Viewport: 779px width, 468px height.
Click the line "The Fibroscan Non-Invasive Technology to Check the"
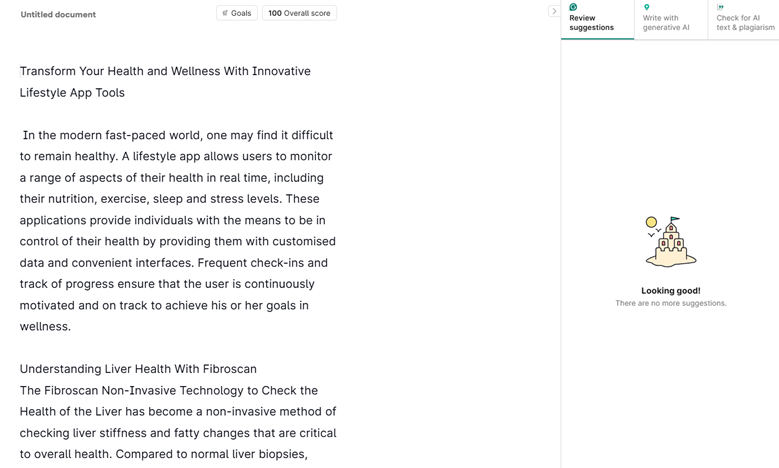tap(169, 390)
